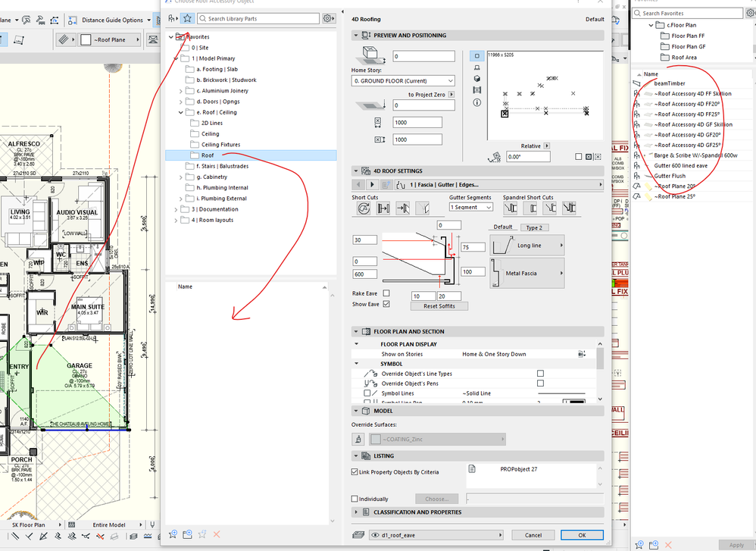The width and height of the screenshot is (756, 551).
Task: Open the Gutter Segments dropdown
Action: pos(470,207)
